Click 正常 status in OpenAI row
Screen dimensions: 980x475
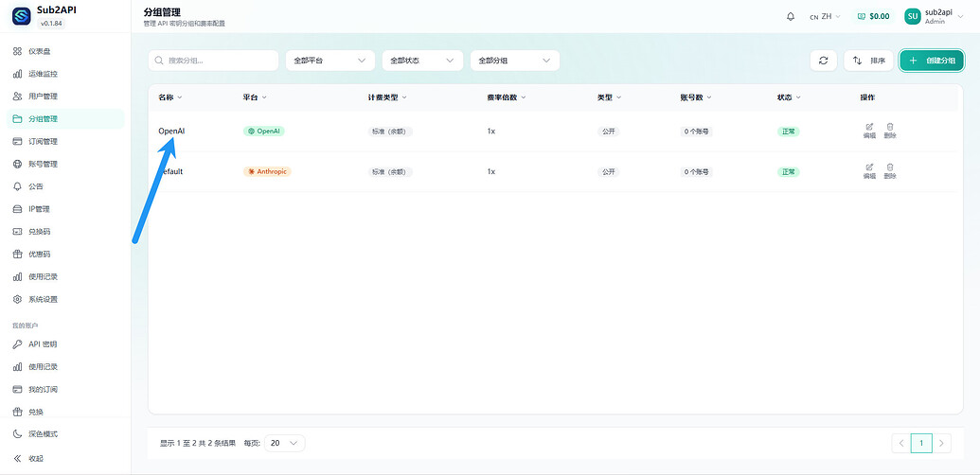788,132
